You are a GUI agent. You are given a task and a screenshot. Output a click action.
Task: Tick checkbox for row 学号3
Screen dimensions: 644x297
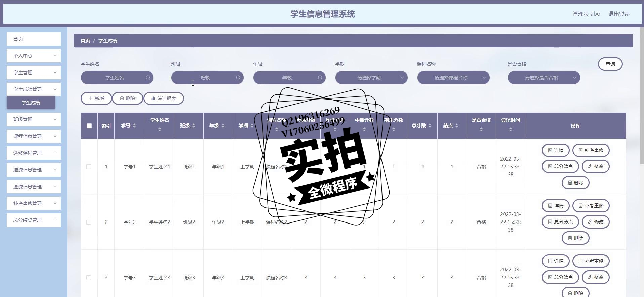tap(89, 278)
